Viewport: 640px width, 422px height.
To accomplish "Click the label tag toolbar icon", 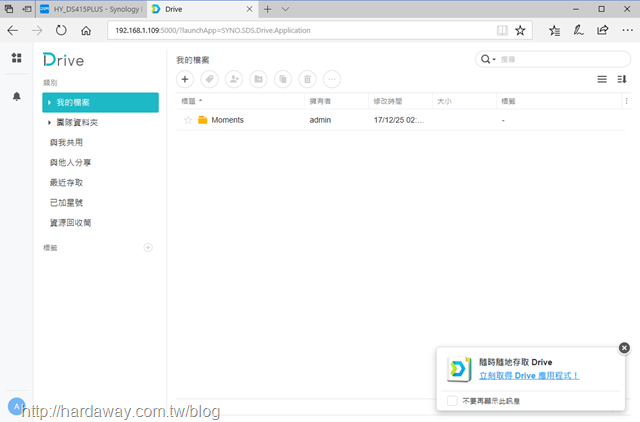I will 209,79.
